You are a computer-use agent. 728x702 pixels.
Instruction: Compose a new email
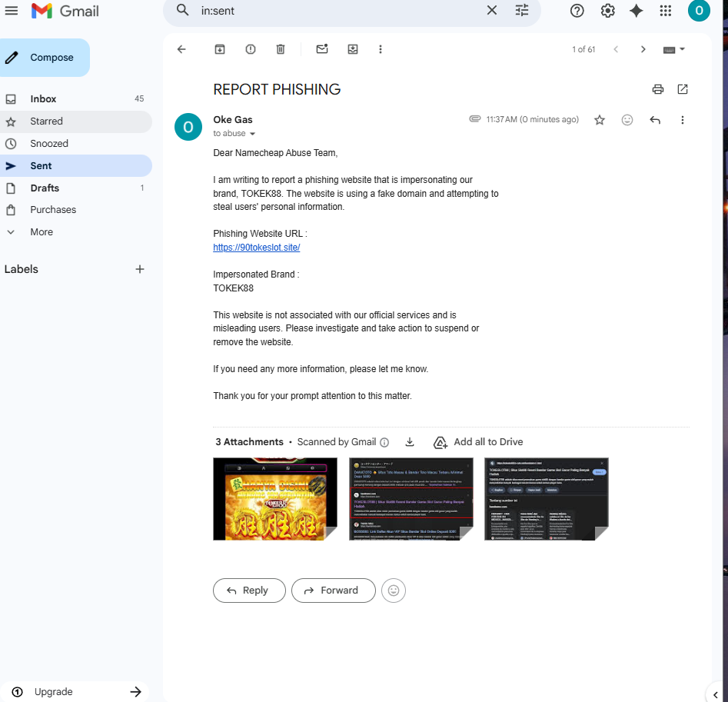click(45, 58)
